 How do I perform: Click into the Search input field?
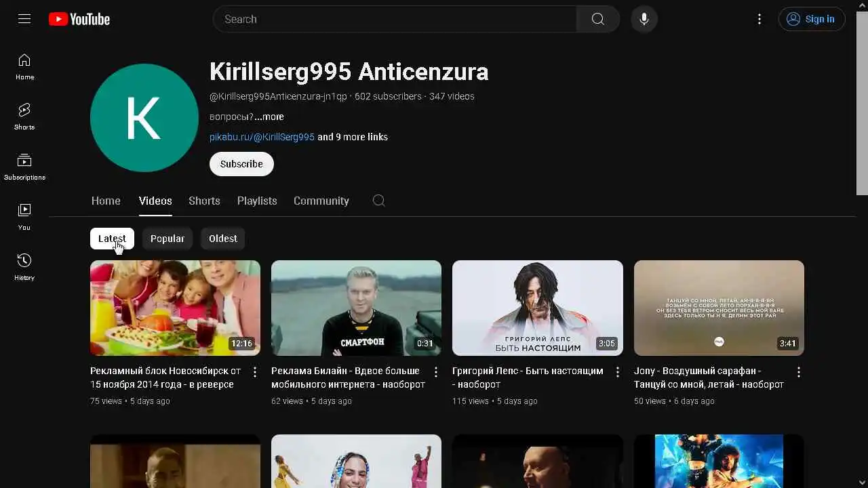tap(395, 19)
